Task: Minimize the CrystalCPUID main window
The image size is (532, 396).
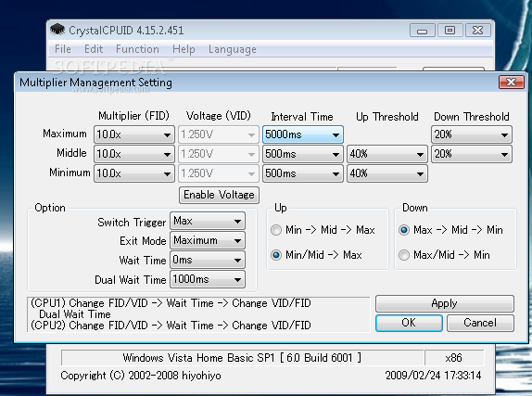Action: tap(422, 31)
